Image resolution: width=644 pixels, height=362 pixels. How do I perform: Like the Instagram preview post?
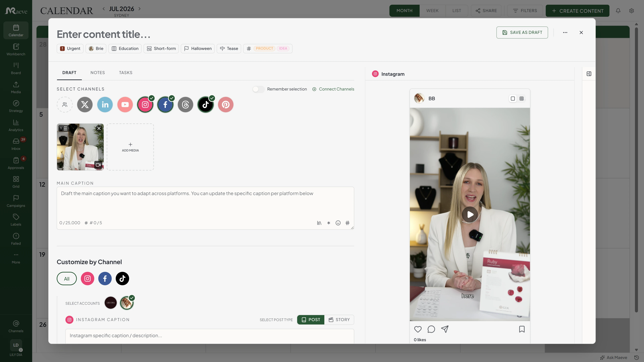(418, 329)
